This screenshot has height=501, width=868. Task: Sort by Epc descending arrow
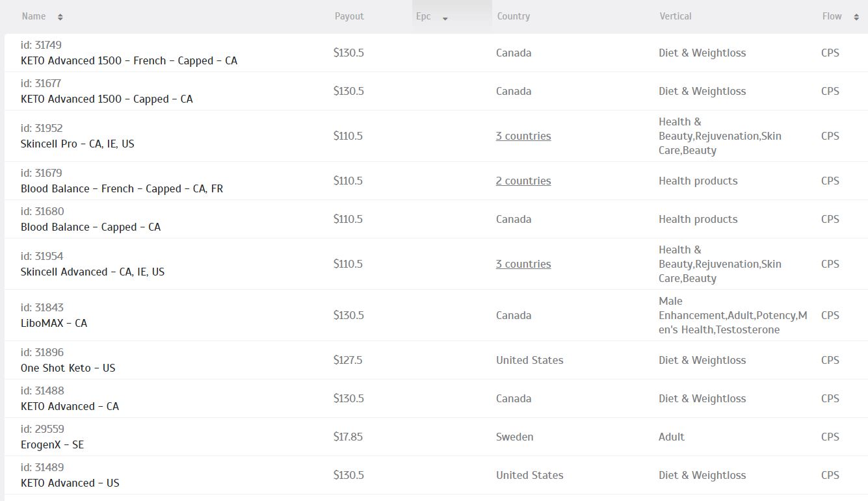pyautogui.click(x=445, y=19)
